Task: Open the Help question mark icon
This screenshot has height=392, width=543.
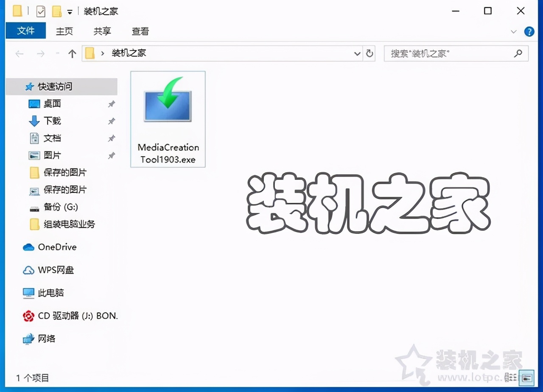Action: pos(529,31)
